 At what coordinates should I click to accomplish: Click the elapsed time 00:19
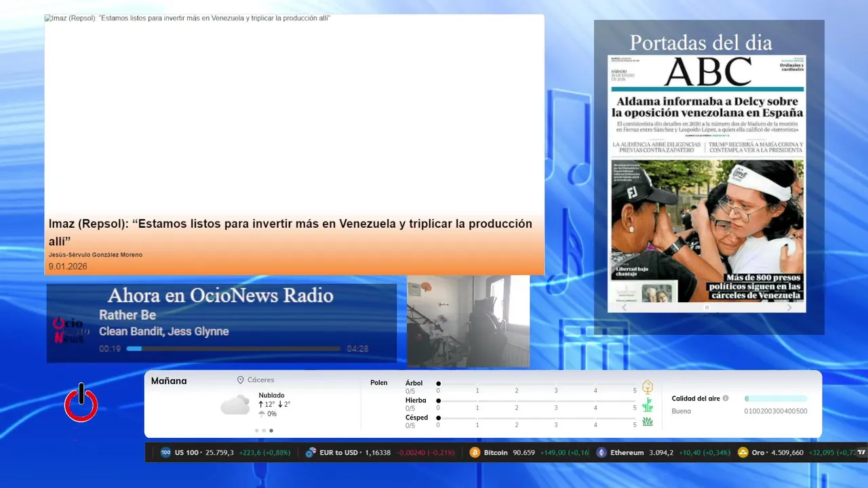[110, 349]
